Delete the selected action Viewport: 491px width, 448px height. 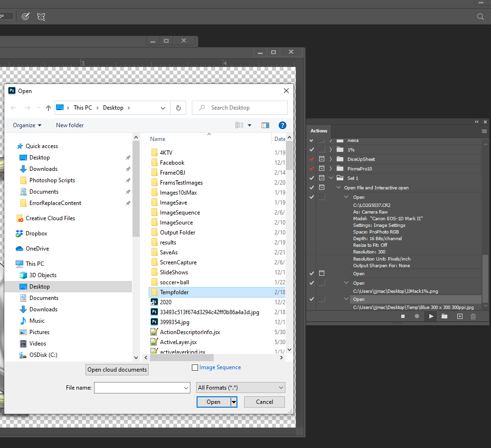click(x=473, y=316)
